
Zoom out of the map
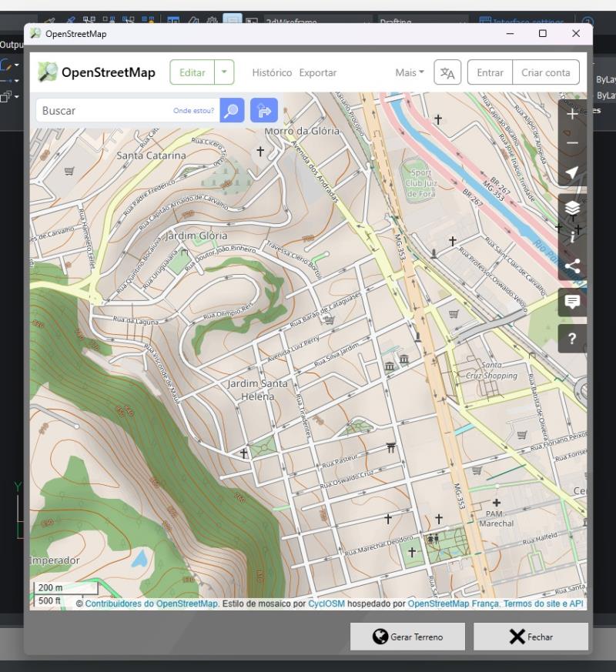click(x=572, y=143)
